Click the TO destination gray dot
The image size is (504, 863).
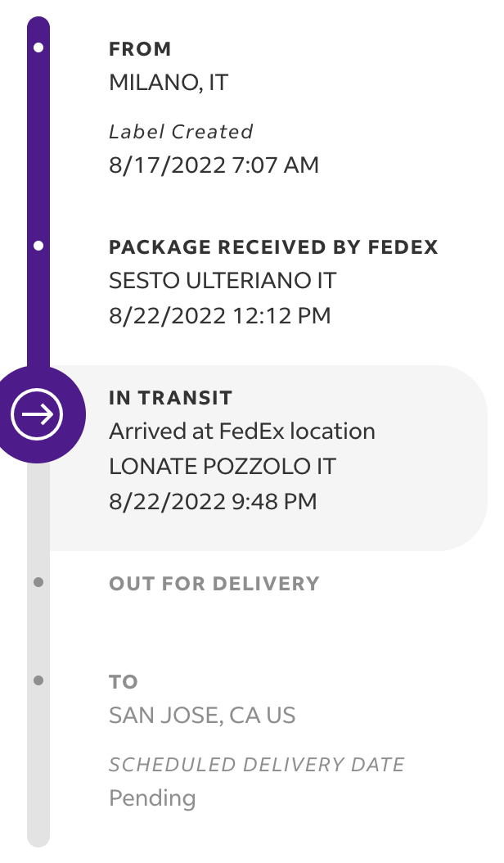[38, 681]
